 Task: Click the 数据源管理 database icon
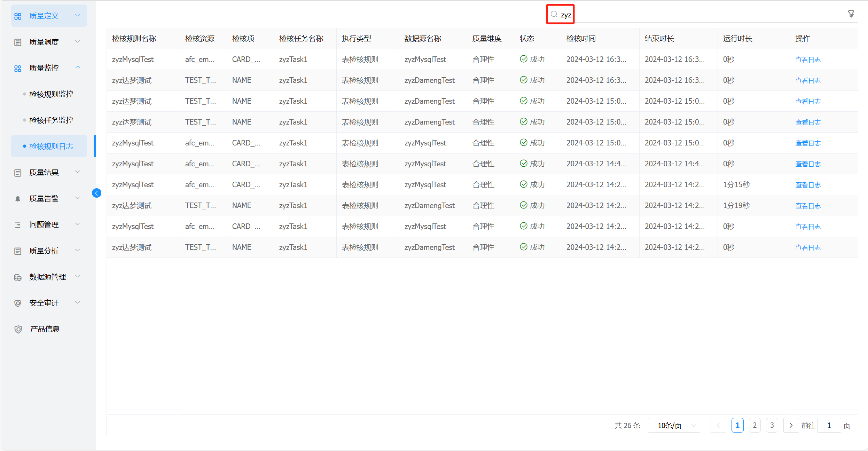click(x=18, y=277)
